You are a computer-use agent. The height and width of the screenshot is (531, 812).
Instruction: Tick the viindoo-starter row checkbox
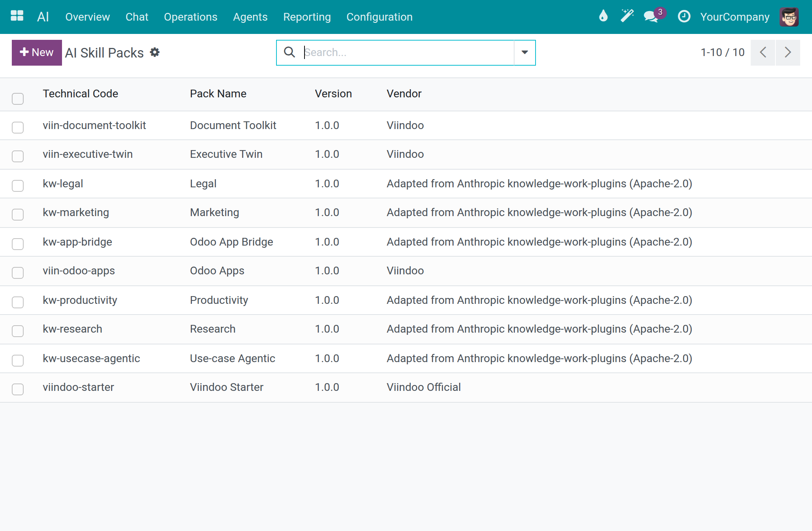coord(18,389)
